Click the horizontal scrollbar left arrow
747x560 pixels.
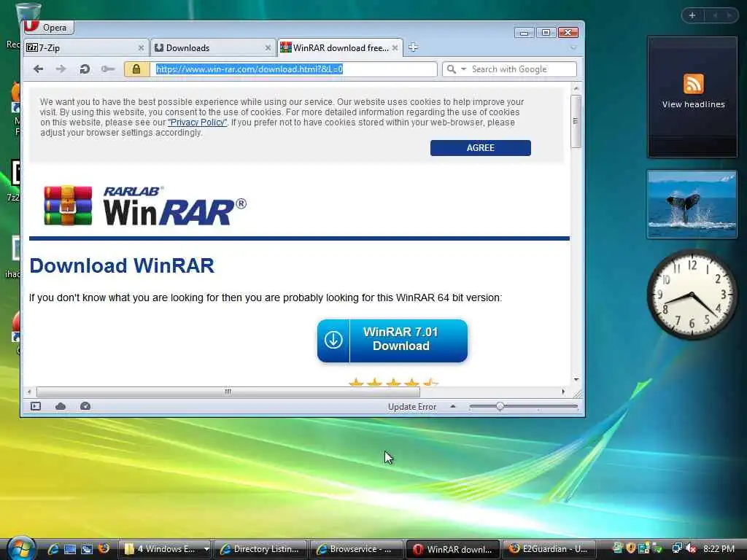click(x=29, y=392)
